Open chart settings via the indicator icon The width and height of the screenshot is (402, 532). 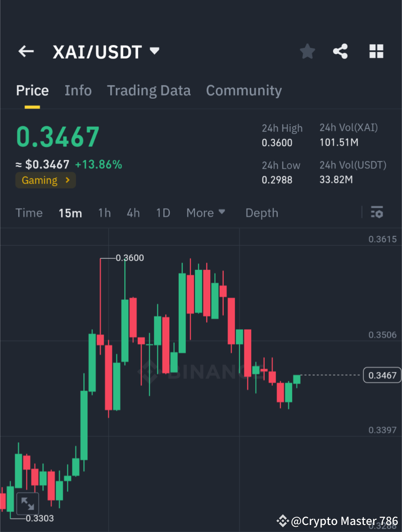coord(377,213)
